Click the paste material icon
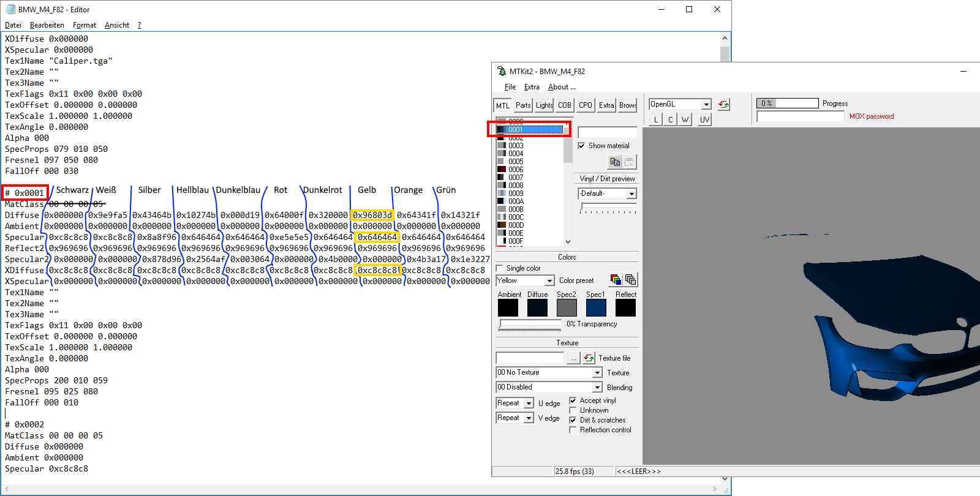This screenshot has height=496, width=980. coord(629,162)
